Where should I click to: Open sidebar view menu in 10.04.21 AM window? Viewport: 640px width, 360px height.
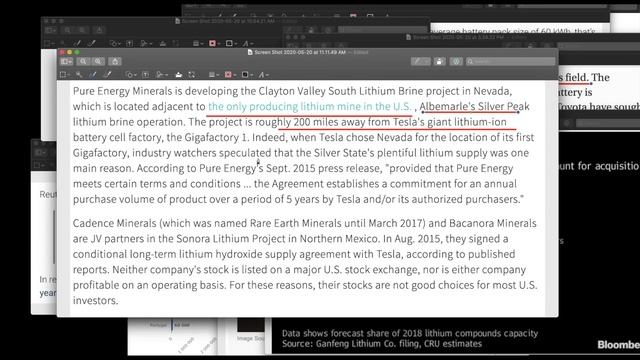pyautogui.click(x=51, y=30)
